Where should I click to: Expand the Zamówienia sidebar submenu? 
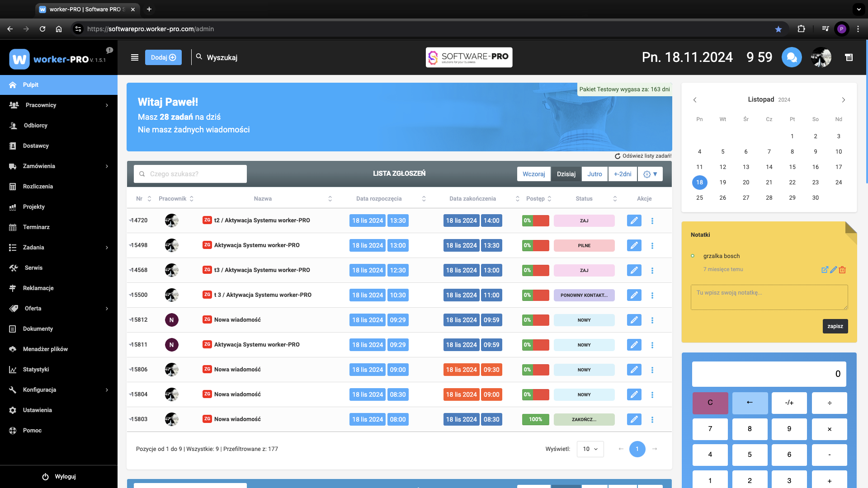pyautogui.click(x=107, y=166)
